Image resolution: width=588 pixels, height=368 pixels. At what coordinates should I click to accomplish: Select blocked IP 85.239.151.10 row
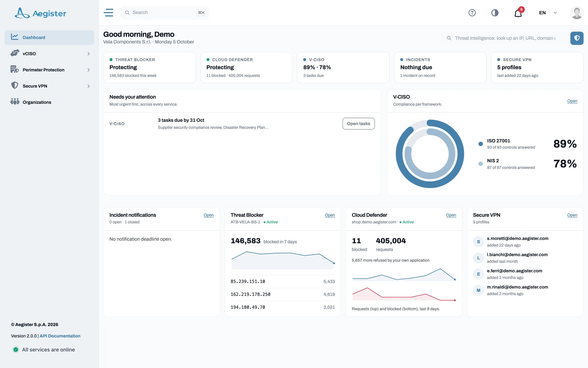tap(283, 282)
